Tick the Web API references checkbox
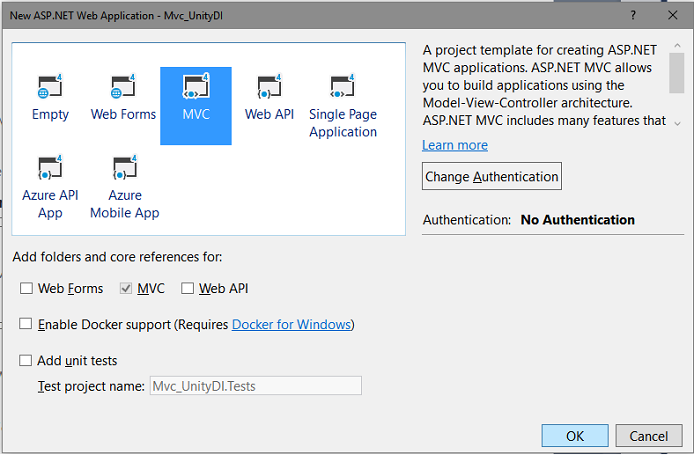Viewport: 694px width, 455px height. (x=187, y=288)
